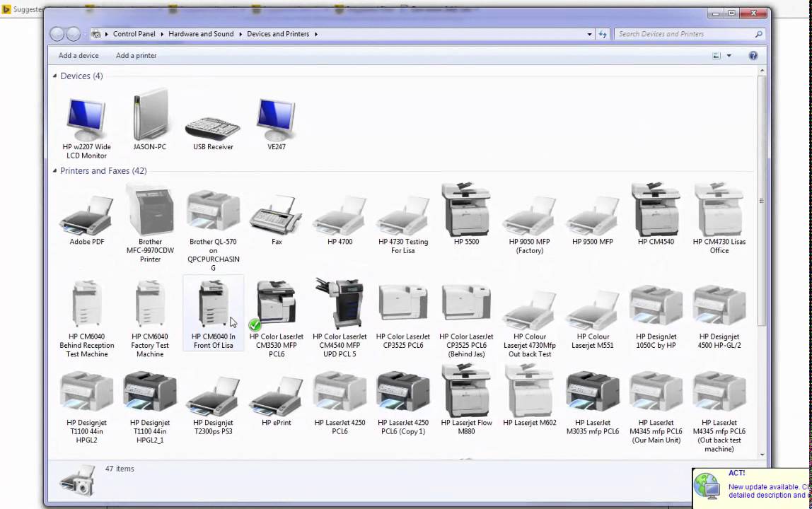
Task: Select the HP DesignJet 1050C by HP
Action: click(656, 316)
